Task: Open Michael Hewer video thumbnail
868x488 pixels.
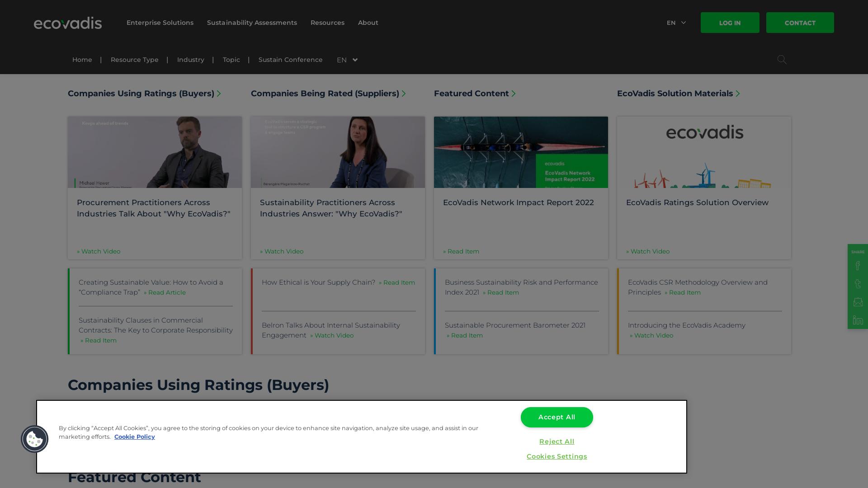Action: (155, 152)
